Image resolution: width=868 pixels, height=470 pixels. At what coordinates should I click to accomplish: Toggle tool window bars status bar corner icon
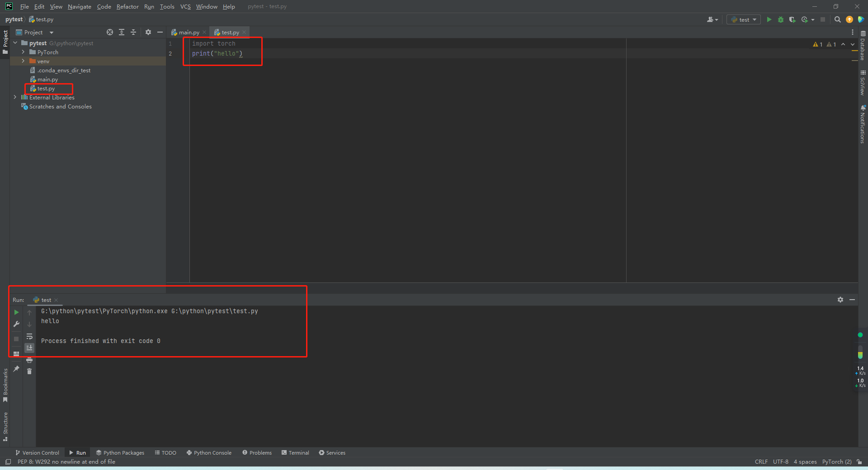[x=8, y=461]
